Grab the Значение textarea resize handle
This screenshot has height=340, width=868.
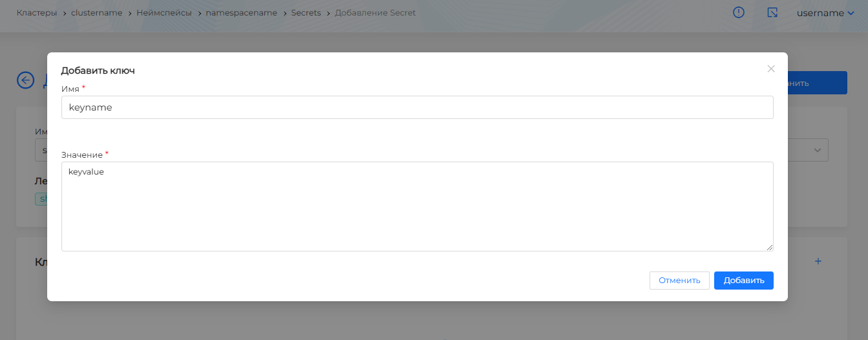(770, 248)
